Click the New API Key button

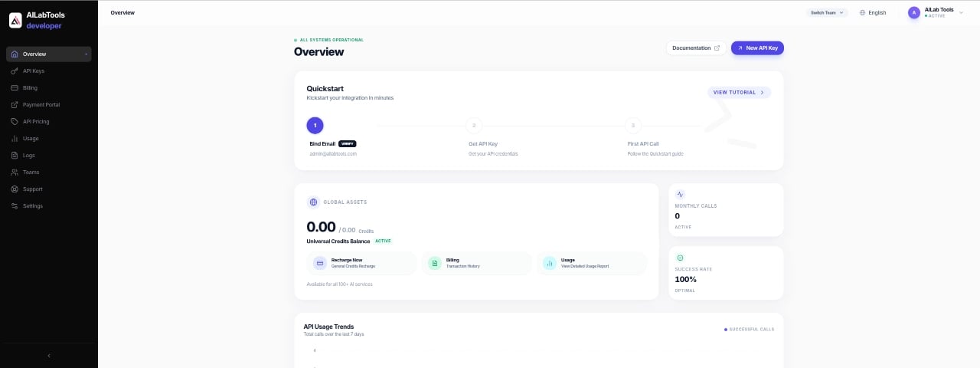tap(757, 48)
